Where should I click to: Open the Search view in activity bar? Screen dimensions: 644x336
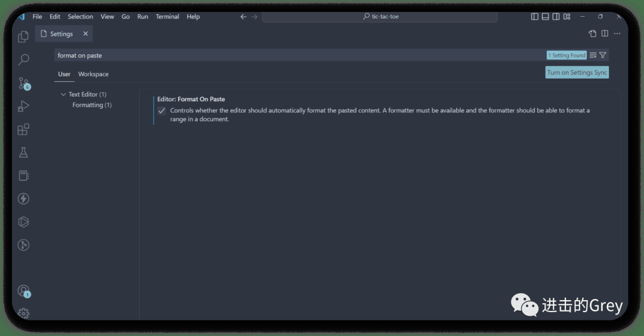[x=23, y=60]
